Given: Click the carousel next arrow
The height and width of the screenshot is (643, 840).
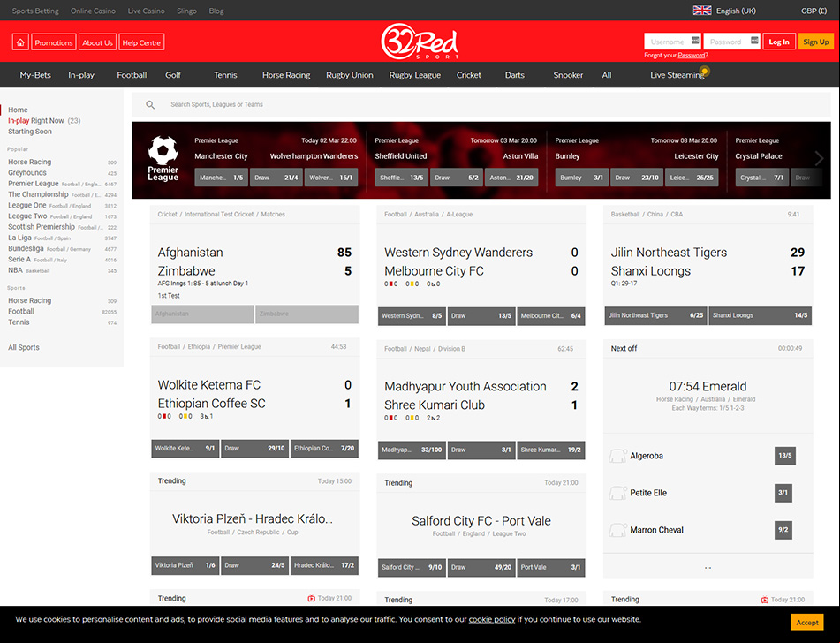Looking at the screenshot, I should coord(819,158).
